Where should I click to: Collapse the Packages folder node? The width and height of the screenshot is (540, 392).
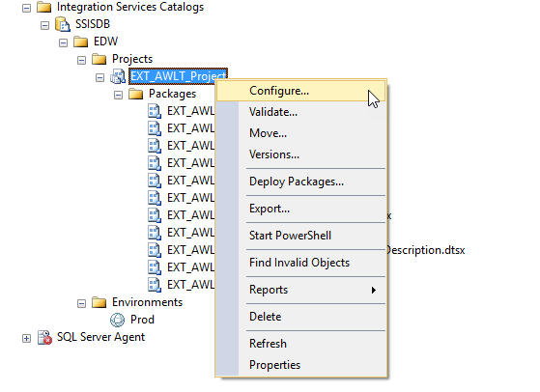point(118,95)
